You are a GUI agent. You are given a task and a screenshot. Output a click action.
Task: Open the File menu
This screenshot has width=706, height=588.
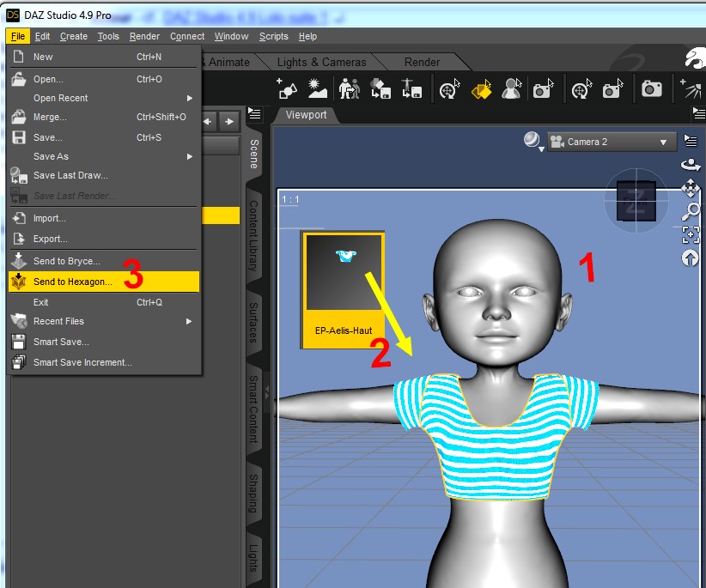(18, 36)
